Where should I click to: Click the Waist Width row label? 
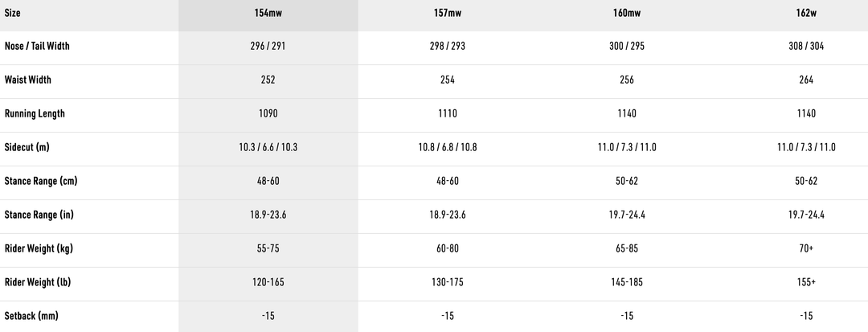[x=28, y=80]
